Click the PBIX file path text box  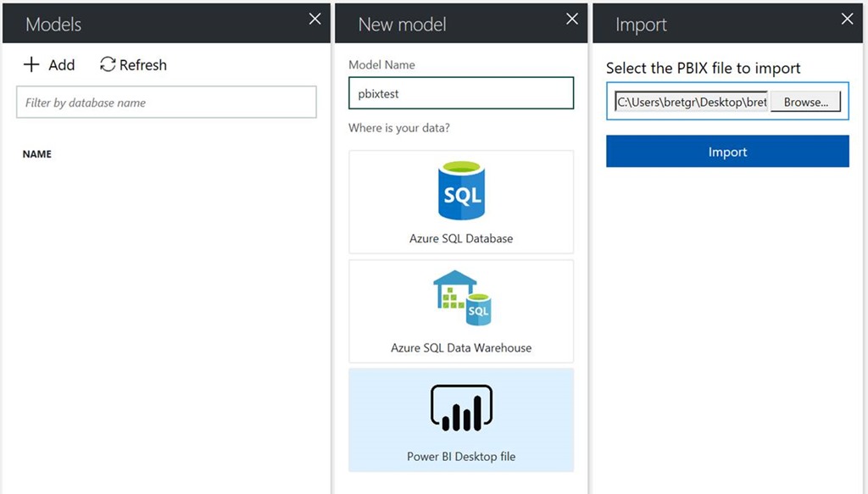(x=692, y=103)
